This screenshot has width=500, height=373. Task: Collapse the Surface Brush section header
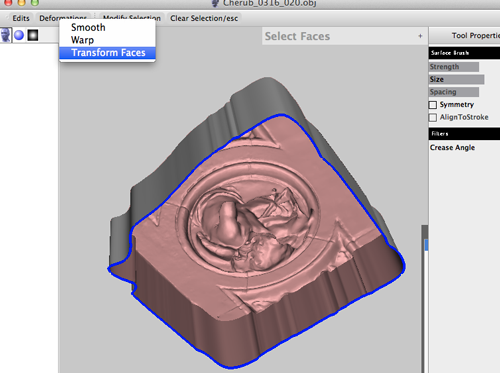click(x=464, y=53)
